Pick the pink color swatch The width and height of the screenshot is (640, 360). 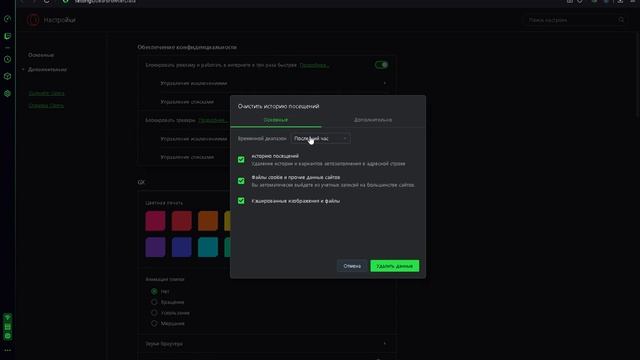click(156, 221)
